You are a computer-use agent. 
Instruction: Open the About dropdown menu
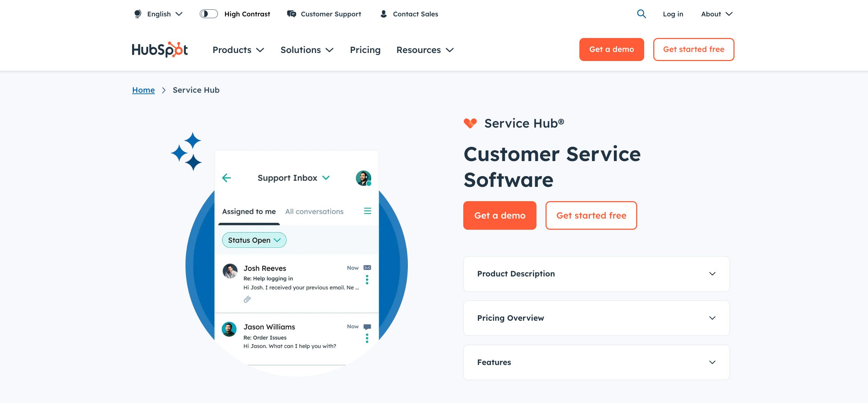[717, 14]
